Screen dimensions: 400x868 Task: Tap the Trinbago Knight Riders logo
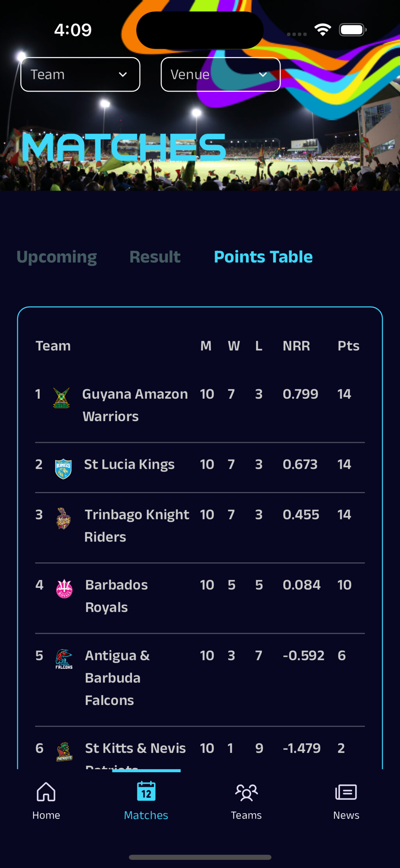pyautogui.click(x=63, y=518)
